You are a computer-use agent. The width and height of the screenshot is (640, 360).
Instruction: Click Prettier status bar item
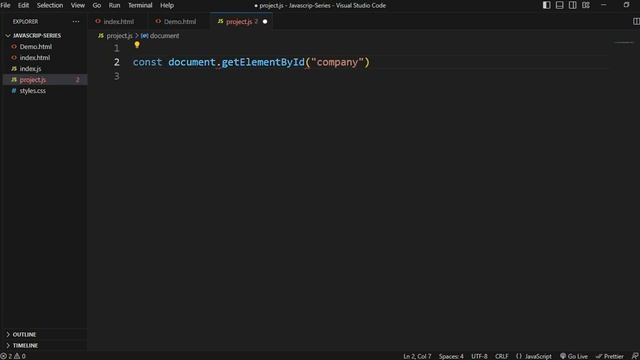[609, 356]
